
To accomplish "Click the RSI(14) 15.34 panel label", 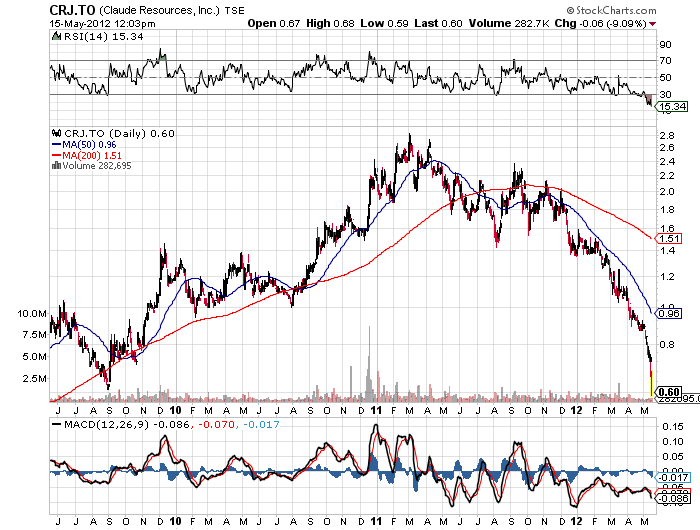I will click(104, 37).
